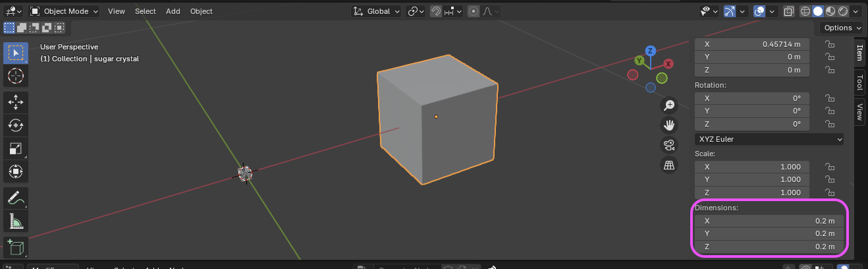Set selection mode to Extend
The width and height of the screenshot is (868, 269).
pyautogui.click(x=22, y=28)
